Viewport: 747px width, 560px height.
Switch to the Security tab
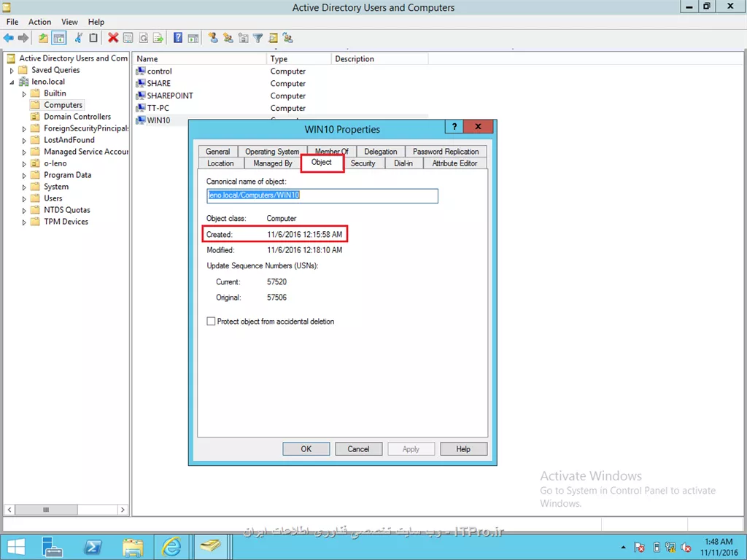363,163
